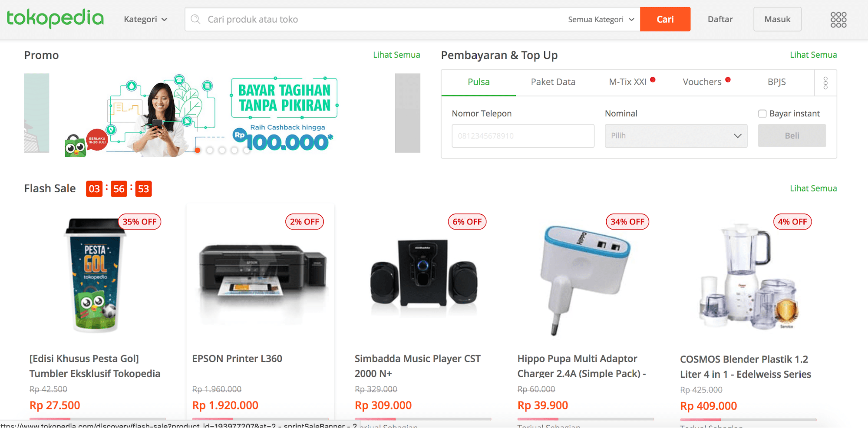Click the search magnifier icon
This screenshot has height=428, width=868.
pyautogui.click(x=196, y=19)
